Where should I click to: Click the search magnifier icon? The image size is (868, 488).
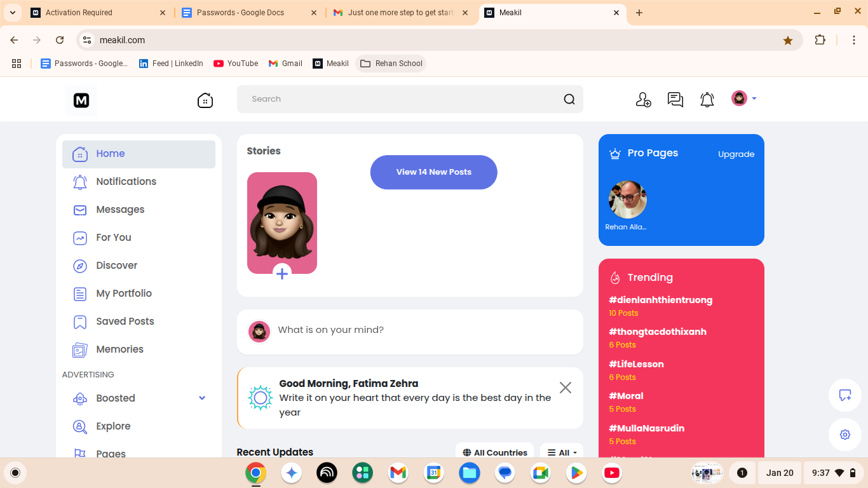click(x=569, y=99)
